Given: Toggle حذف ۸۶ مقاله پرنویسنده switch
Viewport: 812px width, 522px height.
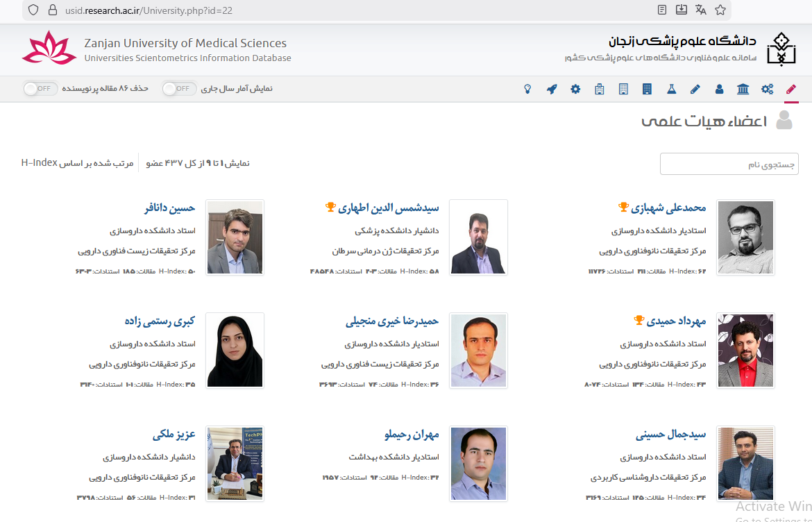Looking at the screenshot, I should [x=40, y=89].
